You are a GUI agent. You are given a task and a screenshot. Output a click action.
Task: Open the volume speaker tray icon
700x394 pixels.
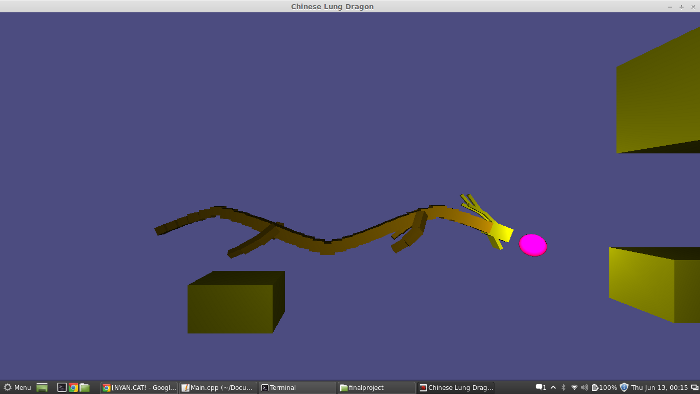pyautogui.click(x=584, y=387)
